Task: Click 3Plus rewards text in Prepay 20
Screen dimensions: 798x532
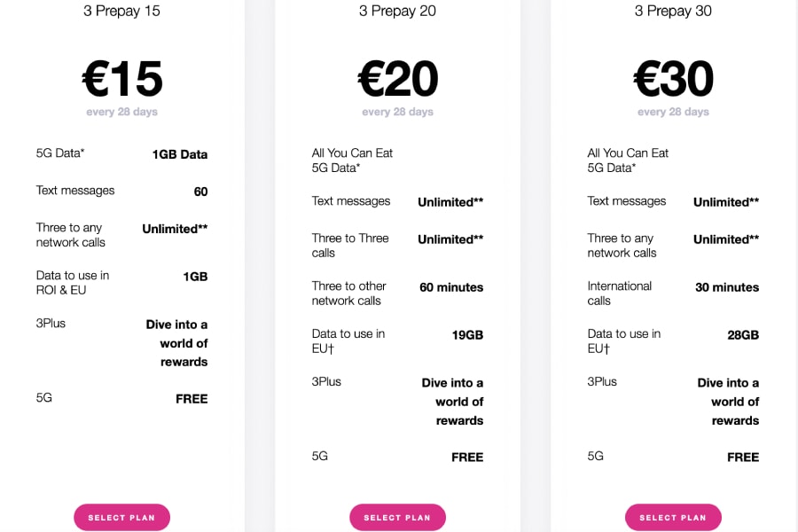Action: coord(452,401)
